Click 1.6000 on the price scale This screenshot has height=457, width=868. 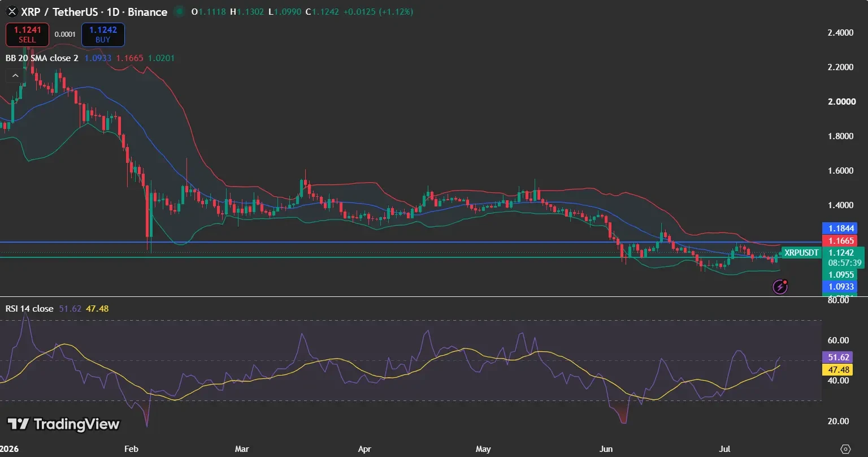[840, 171]
